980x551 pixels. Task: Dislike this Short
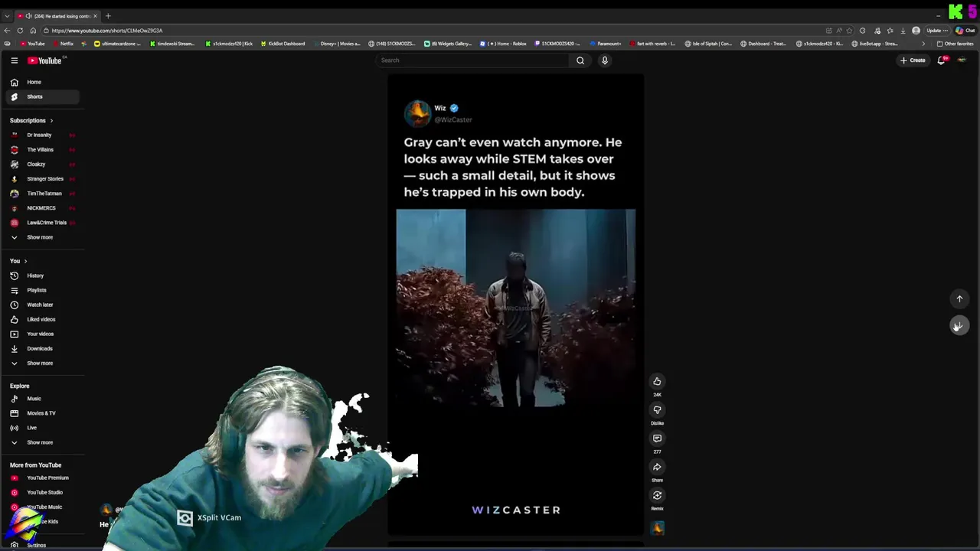tap(657, 409)
